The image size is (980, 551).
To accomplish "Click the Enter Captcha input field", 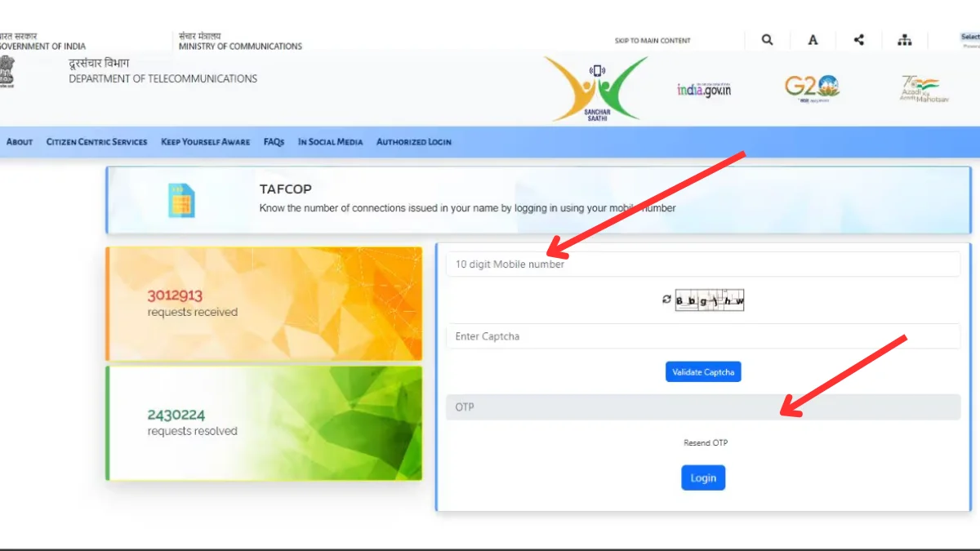I will point(702,336).
